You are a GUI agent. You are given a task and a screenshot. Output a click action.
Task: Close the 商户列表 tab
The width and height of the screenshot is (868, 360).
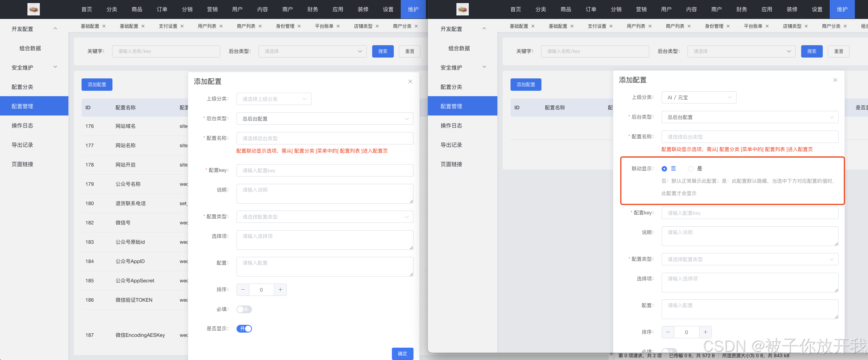[260, 26]
